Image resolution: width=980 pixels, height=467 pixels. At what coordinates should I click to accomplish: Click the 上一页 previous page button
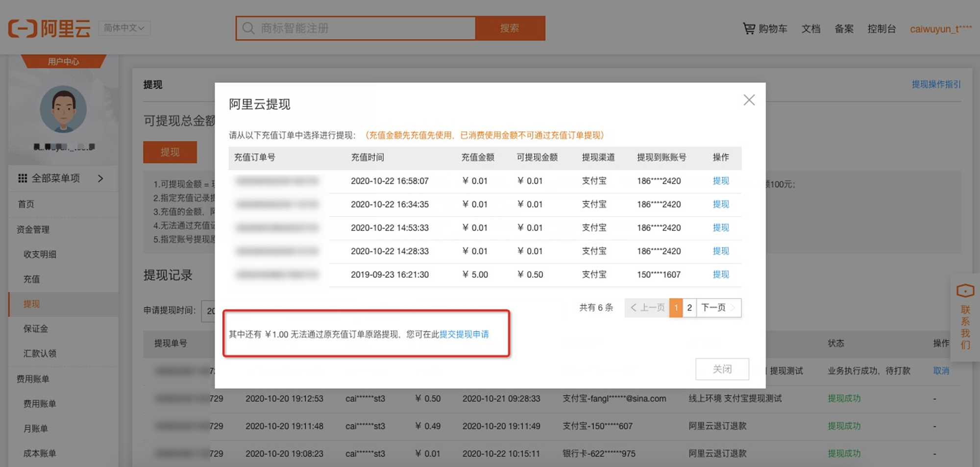coord(647,308)
